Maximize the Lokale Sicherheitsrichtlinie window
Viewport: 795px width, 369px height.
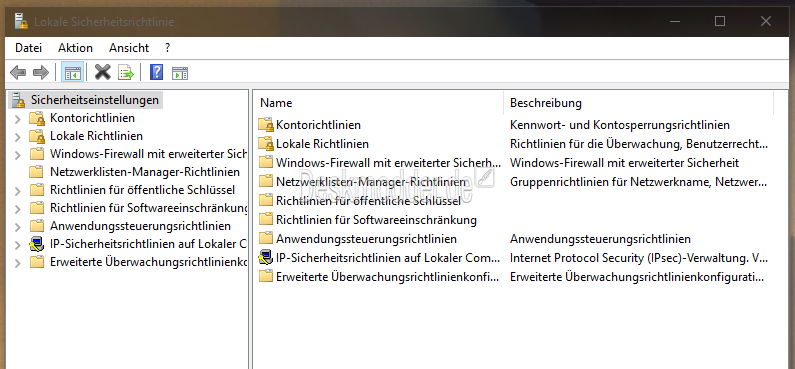click(x=720, y=21)
